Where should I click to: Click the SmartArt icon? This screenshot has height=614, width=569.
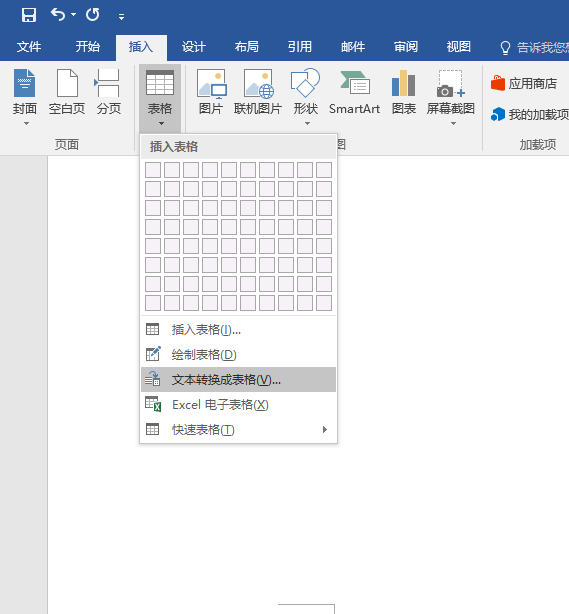(355, 83)
